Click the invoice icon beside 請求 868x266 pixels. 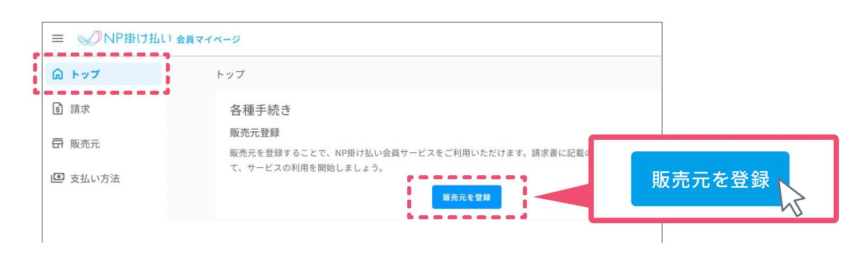(58, 108)
